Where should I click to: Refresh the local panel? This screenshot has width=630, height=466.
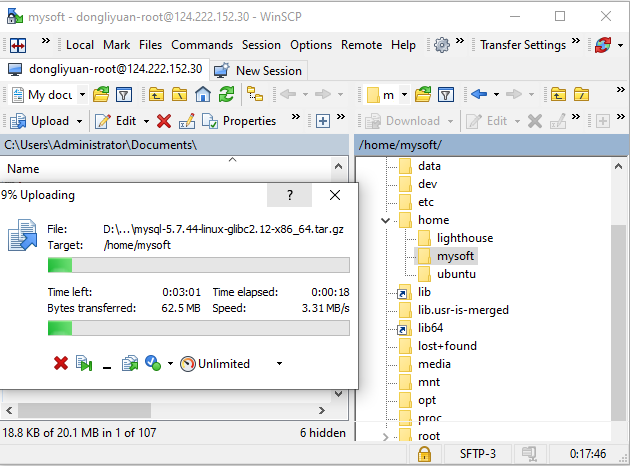pyautogui.click(x=227, y=95)
